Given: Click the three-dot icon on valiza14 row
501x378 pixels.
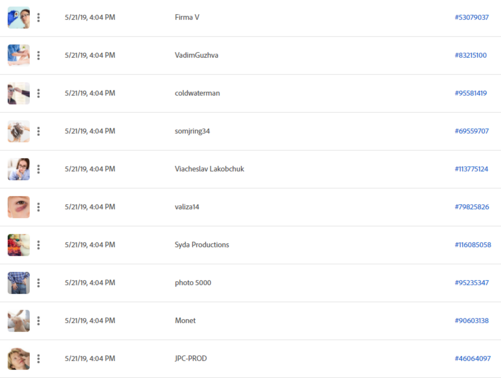Looking at the screenshot, I should (x=38, y=207).
